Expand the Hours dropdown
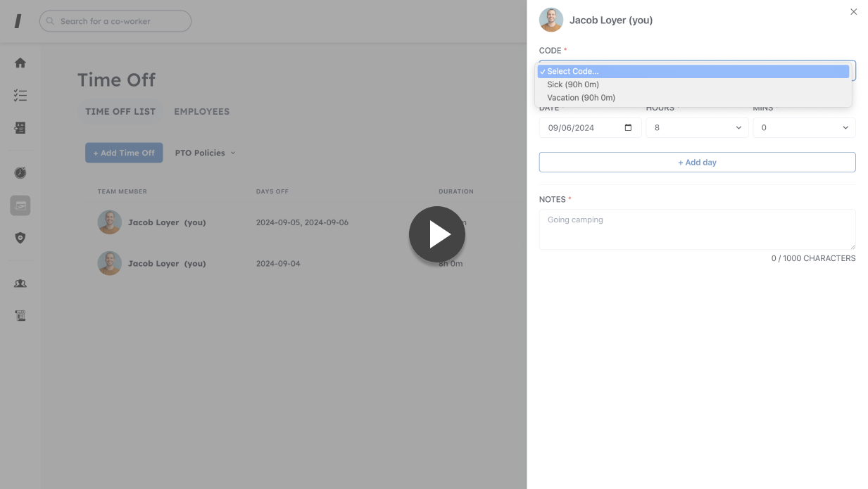This screenshot has height=489, width=868. pos(696,128)
